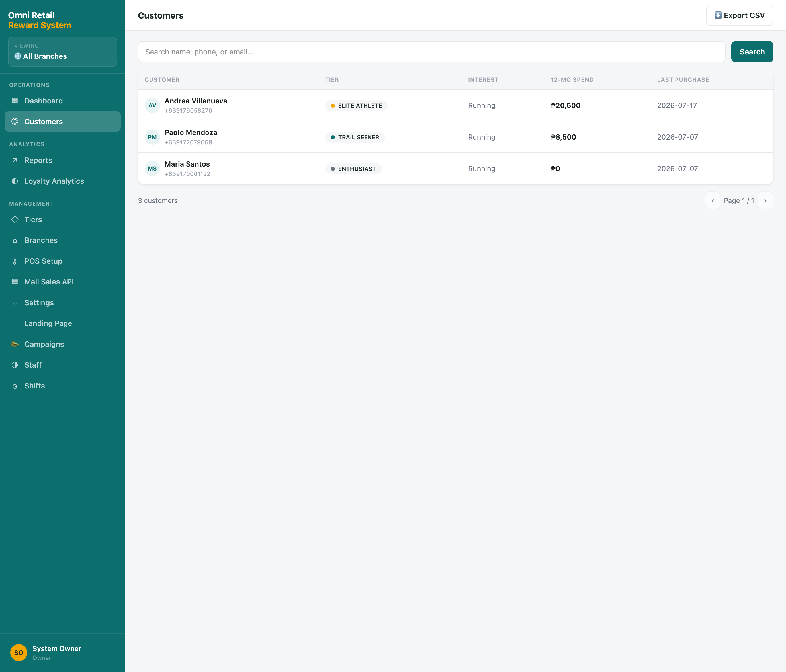Click the Dashboard grid icon
786x672 pixels.
(x=15, y=101)
